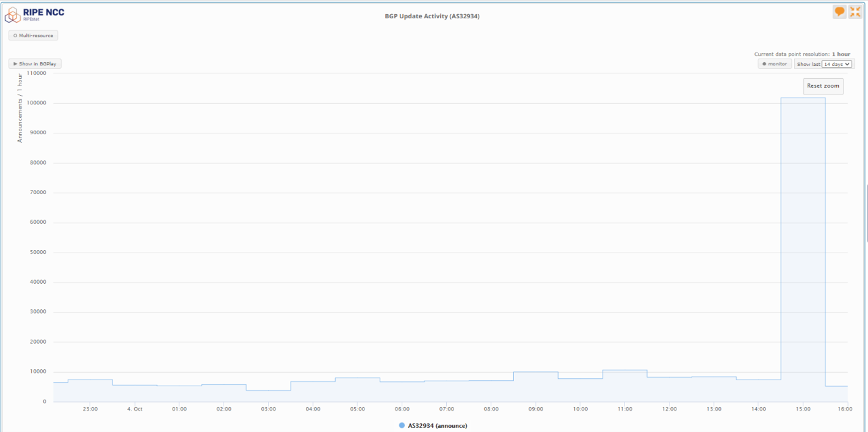Click the Current data point resolution text
This screenshot has height=432, width=868.
click(802, 54)
